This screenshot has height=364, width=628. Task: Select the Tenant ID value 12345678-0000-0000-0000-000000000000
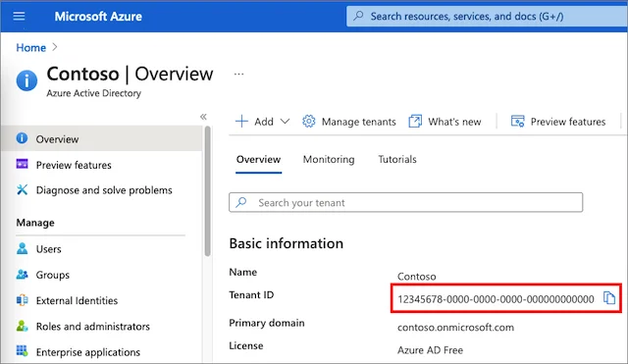(x=496, y=299)
